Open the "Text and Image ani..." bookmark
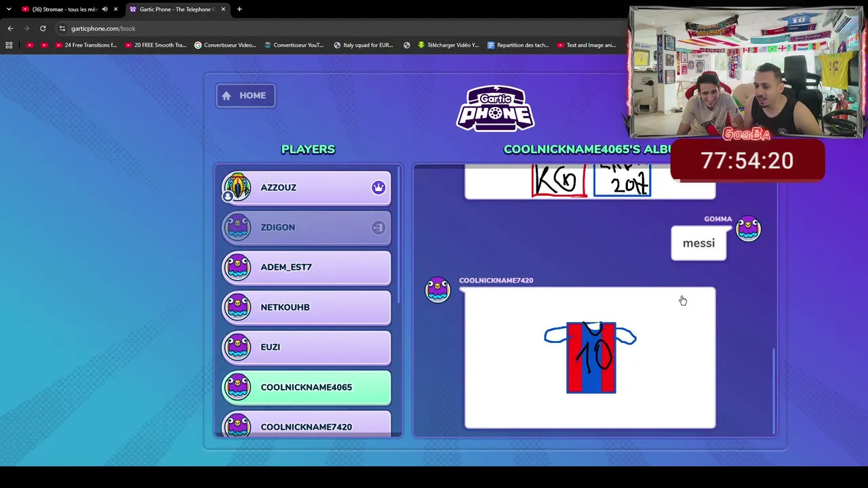868x488 pixels. click(587, 45)
